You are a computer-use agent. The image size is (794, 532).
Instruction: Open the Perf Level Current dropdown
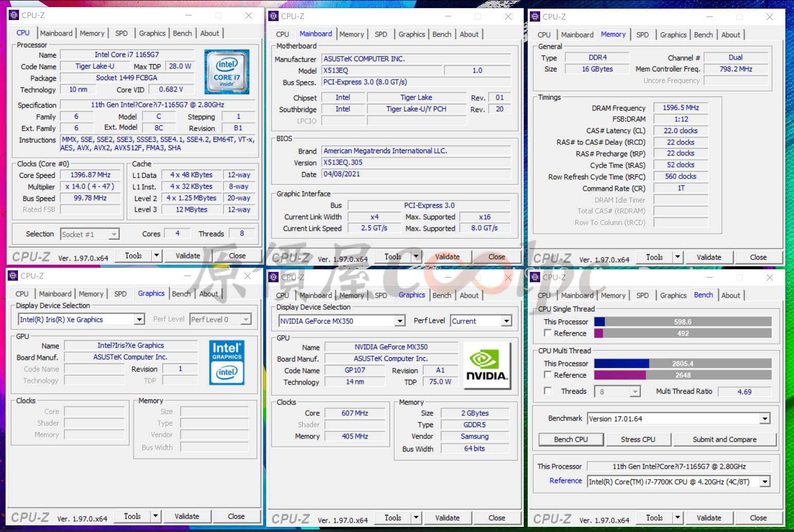tap(507, 321)
